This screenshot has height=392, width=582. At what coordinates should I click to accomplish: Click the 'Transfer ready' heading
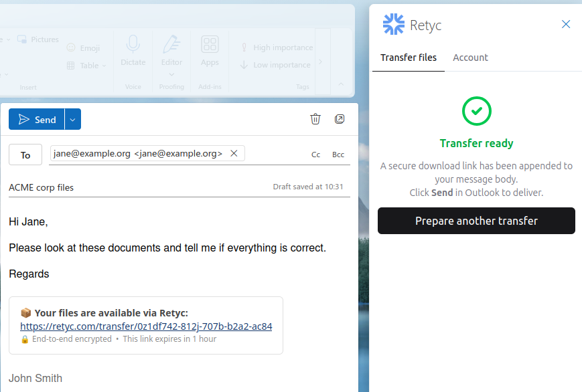tap(477, 143)
